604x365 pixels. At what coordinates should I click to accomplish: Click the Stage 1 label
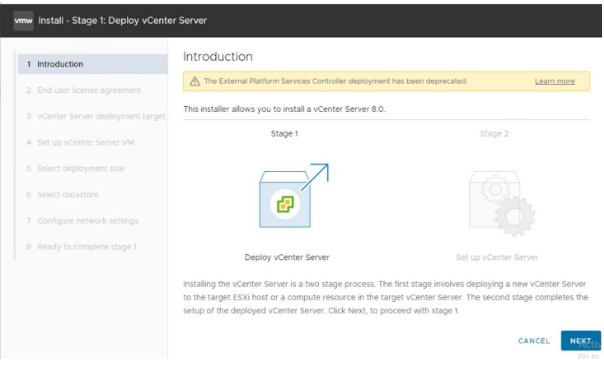[284, 134]
